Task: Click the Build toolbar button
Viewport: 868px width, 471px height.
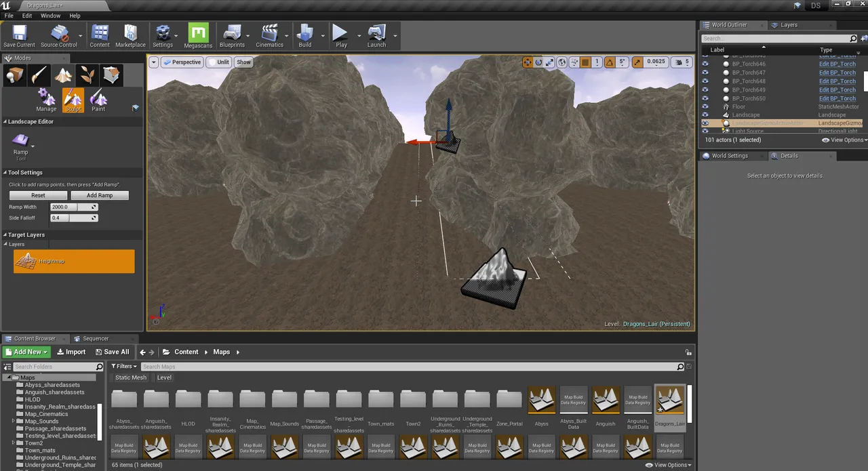Action: (305, 36)
